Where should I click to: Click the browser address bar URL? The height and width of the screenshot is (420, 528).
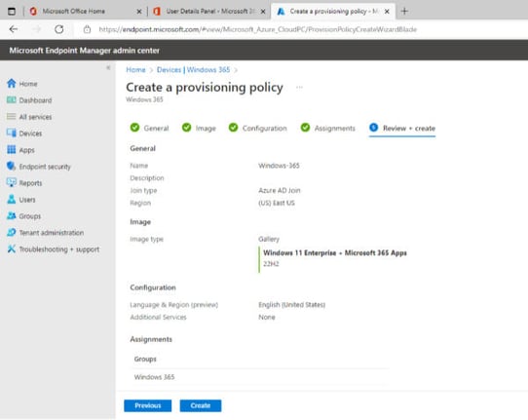[x=257, y=29]
